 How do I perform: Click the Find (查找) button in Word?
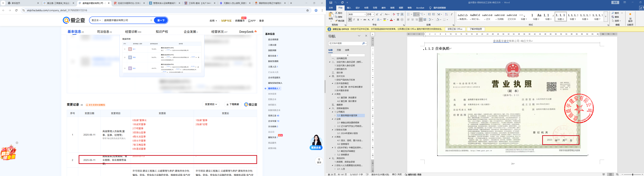[615, 13]
